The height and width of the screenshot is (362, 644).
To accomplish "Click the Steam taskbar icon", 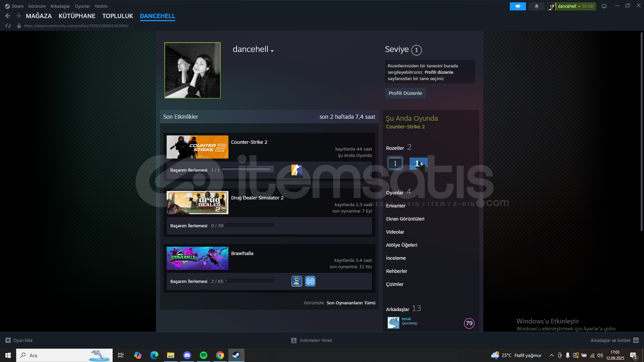I will click(236, 355).
